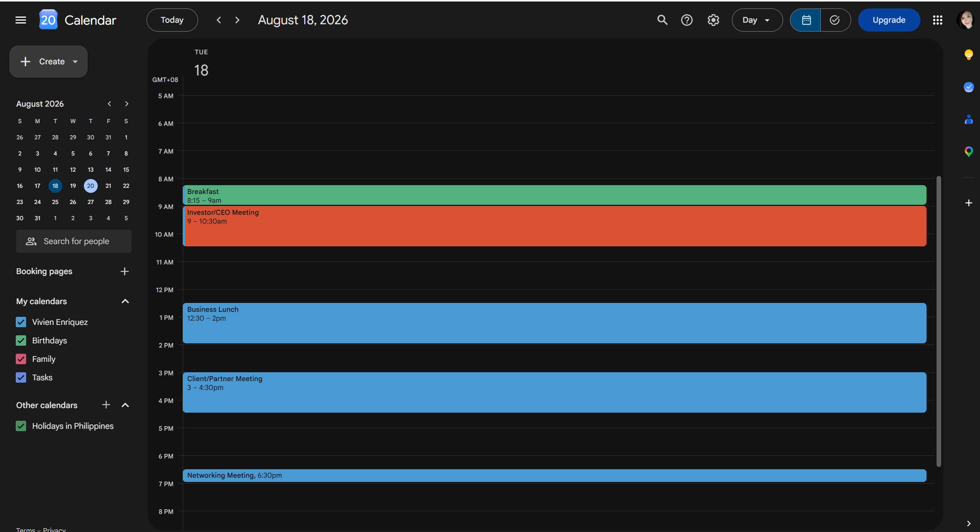The width and height of the screenshot is (980, 532).
Task: Toggle Vivien Enriquez calendar checkbox
Action: point(21,322)
